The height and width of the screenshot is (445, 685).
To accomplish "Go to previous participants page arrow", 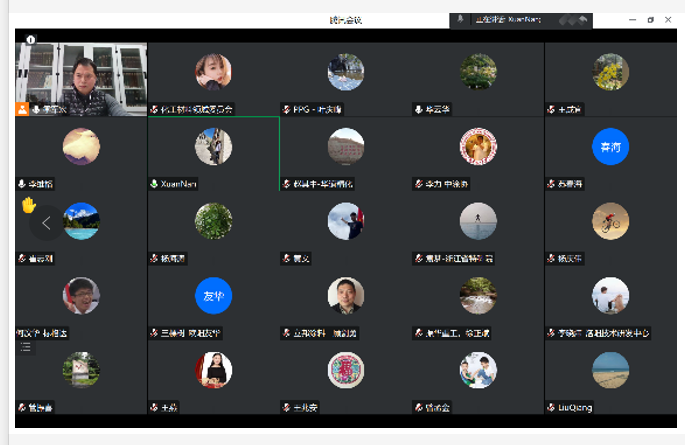I will pyautogui.click(x=46, y=223).
